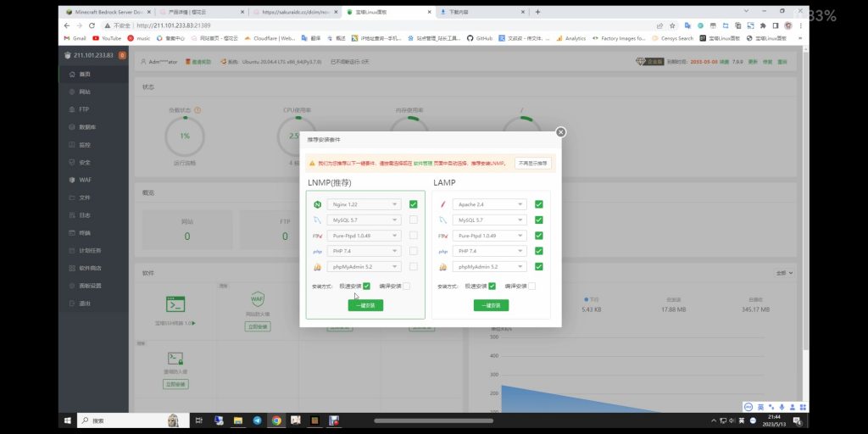Open the Apache 2.4 version dropdown

click(x=491, y=204)
